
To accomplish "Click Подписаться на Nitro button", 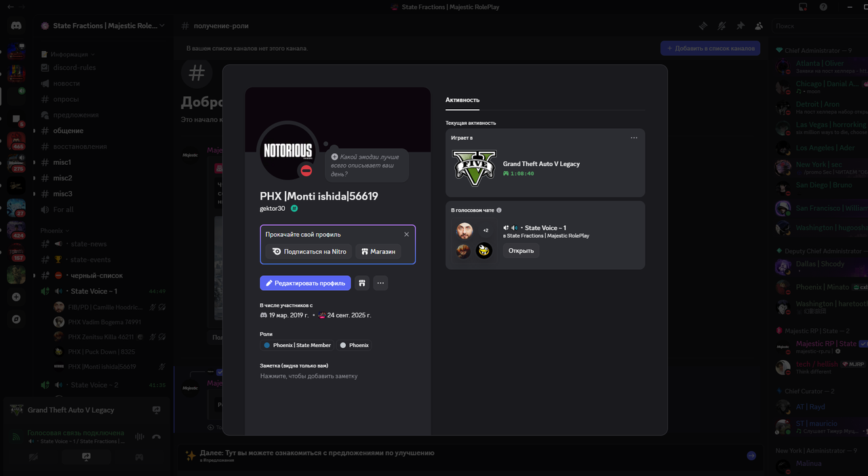I will (309, 252).
